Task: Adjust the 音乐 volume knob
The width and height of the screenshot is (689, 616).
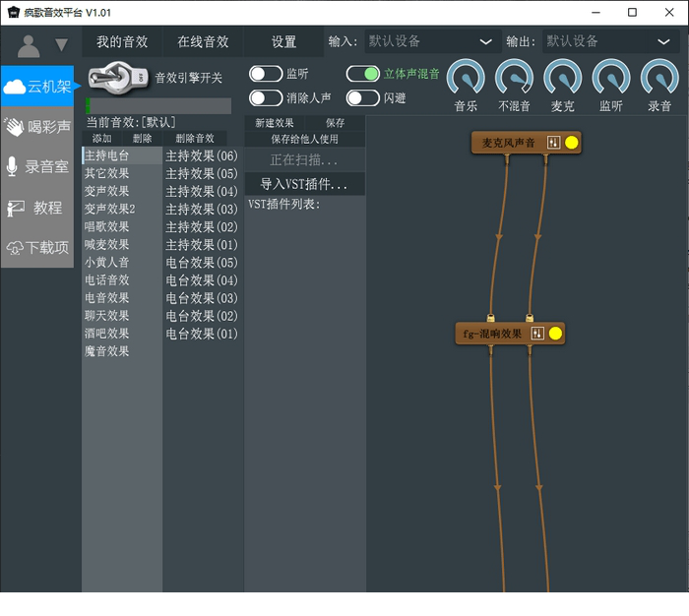Action: pyautogui.click(x=466, y=78)
